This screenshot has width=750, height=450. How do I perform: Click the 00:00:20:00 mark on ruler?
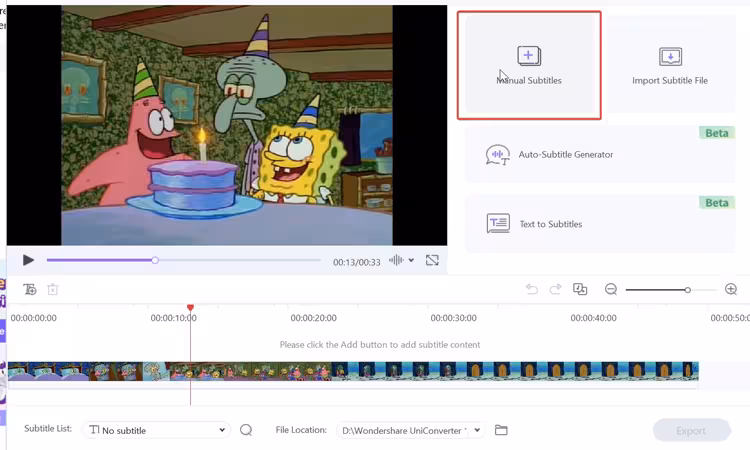[313, 318]
